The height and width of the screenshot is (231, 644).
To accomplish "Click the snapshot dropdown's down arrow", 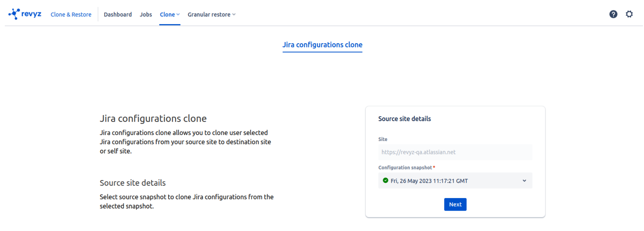I will [524, 181].
